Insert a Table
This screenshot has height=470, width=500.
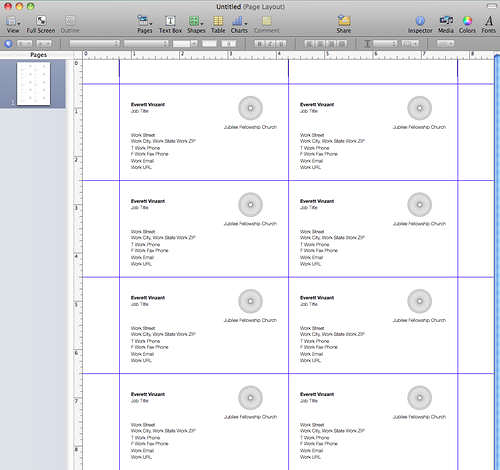218,24
